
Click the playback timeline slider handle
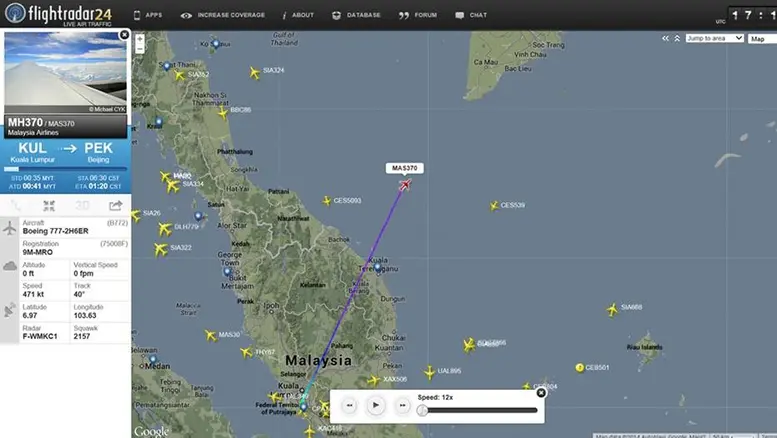pyautogui.click(x=422, y=410)
